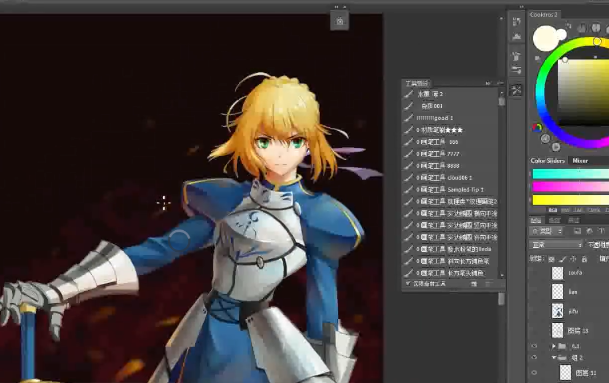Viewport: 609px width, 383px height.
Task: Select the Sampled Tip 1 brush preset
Action: [x=450, y=190]
